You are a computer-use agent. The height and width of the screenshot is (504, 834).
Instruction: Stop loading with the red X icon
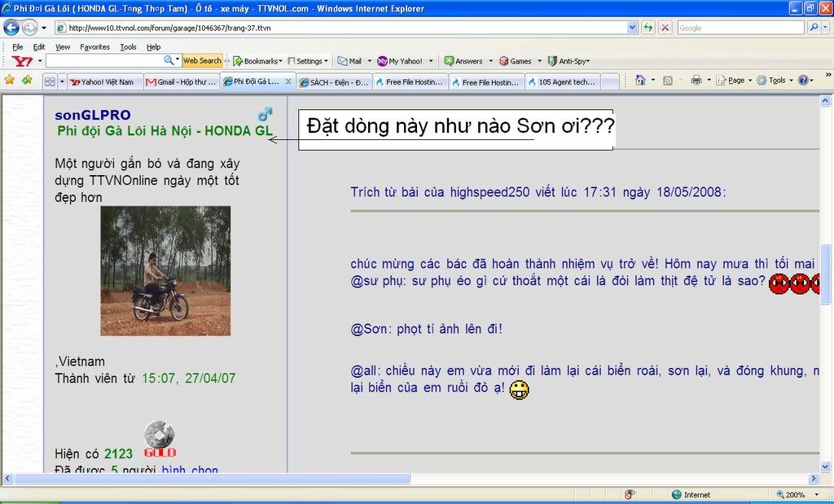point(665,28)
